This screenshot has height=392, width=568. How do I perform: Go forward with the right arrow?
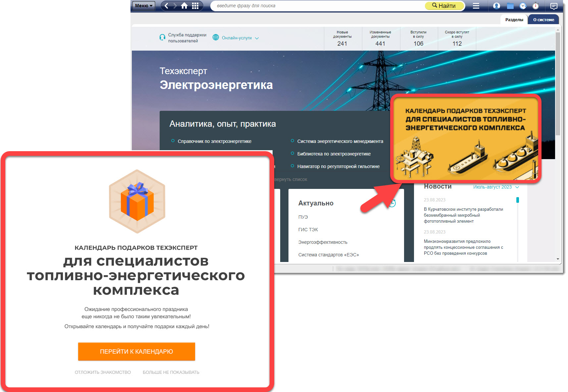coord(175,6)
